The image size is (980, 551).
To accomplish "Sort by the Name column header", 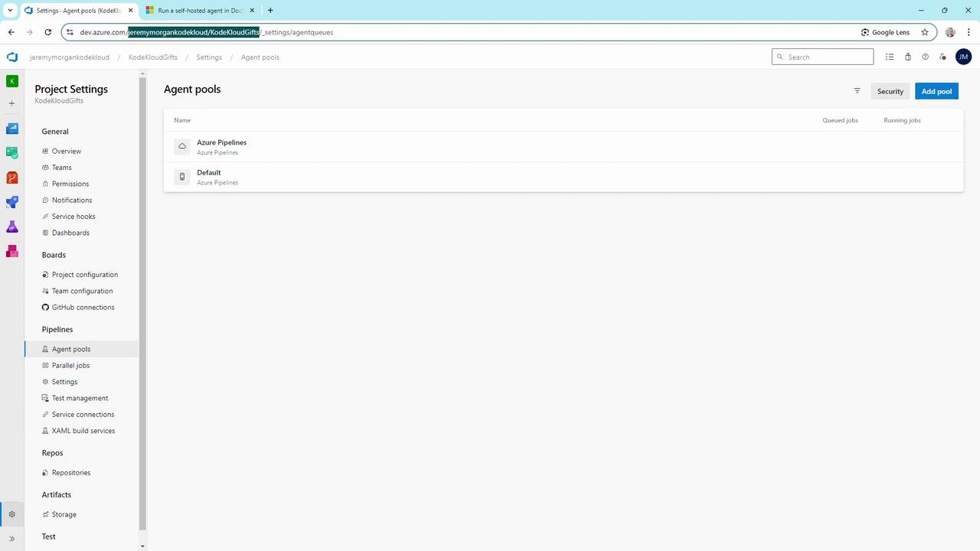I will (182, 120).
